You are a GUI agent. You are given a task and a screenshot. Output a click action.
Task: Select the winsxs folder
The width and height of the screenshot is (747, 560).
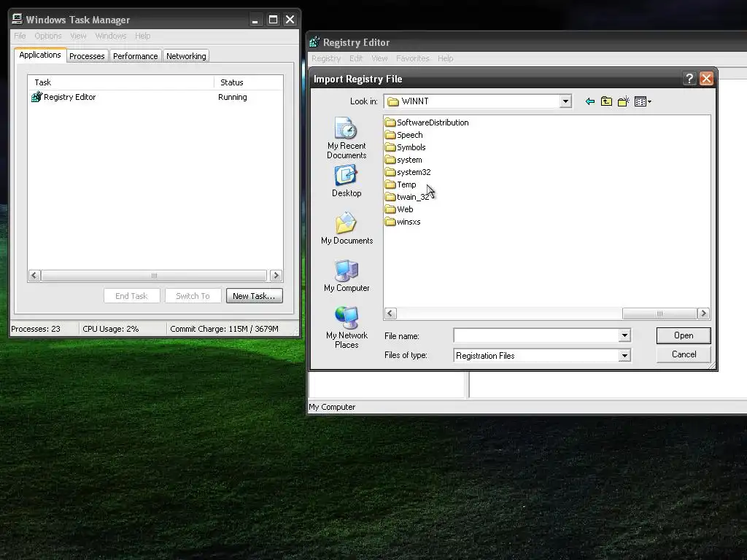403,222
